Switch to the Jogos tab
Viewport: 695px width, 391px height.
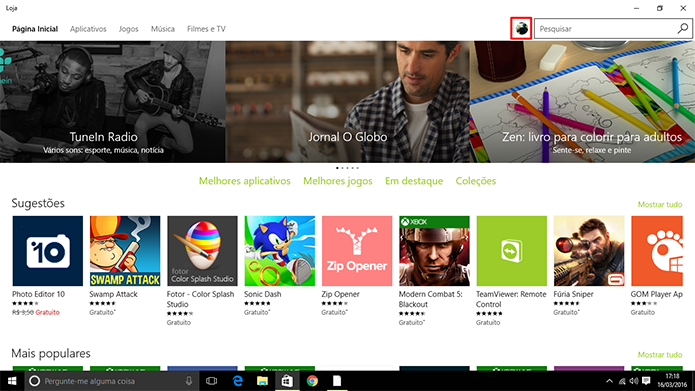(129, 29)
